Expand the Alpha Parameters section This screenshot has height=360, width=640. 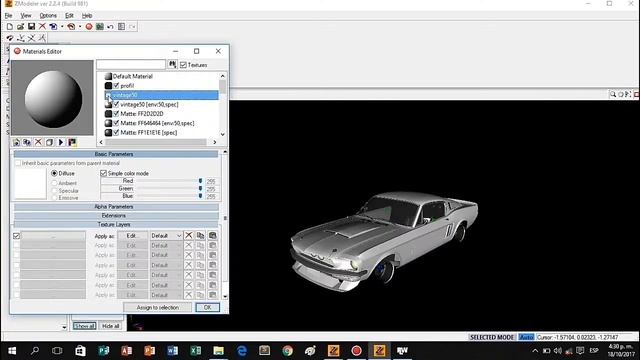[x=116, y=207]
